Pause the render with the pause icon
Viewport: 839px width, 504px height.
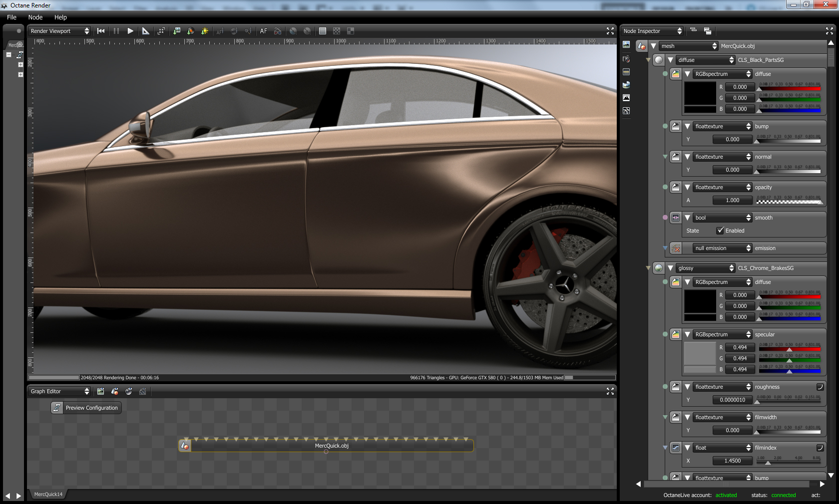click(116, 31)
